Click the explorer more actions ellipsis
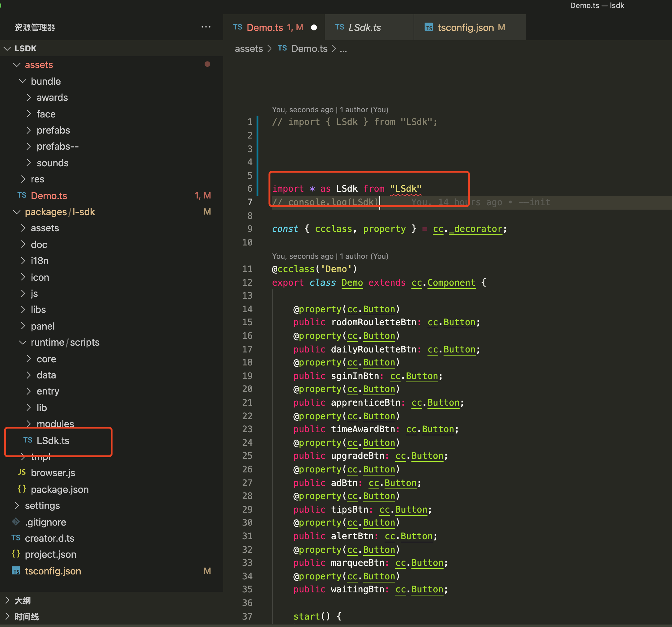Screen dimensions: 672x627 pyautogui.click(x=206, y=27)
